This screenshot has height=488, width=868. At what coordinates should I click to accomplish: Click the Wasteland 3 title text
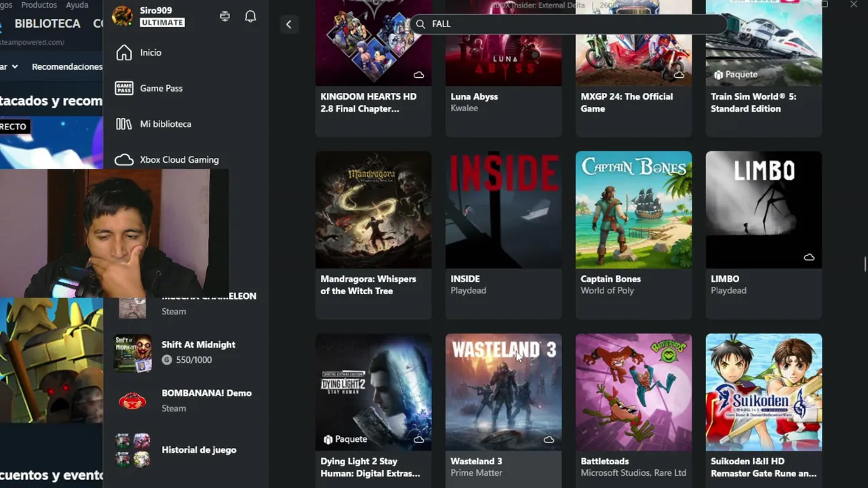[x=476, y=461]
